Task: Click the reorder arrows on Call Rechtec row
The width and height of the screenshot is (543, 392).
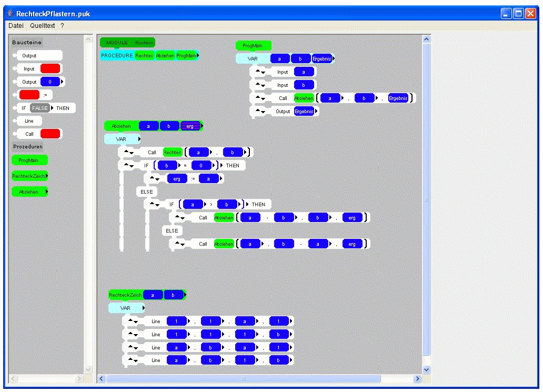Action: pyautogui.click(x=128, y=153)
